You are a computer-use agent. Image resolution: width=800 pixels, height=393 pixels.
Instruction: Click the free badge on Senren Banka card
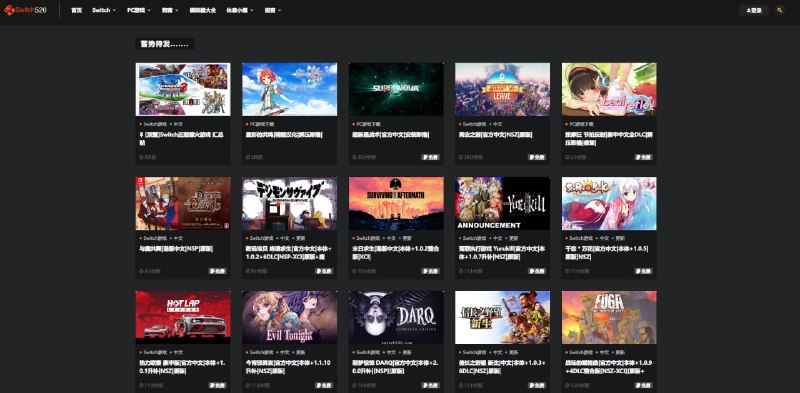(x=643, y=271)
